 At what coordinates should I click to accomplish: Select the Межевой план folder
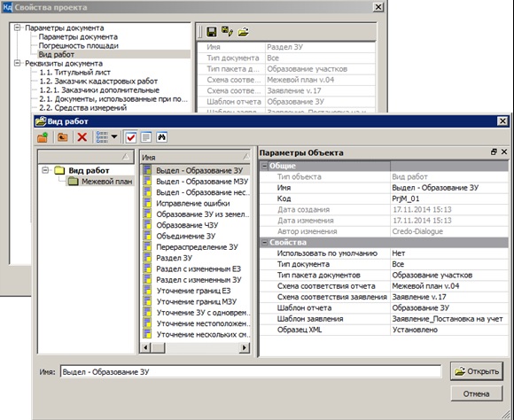[x=100, y=182]
